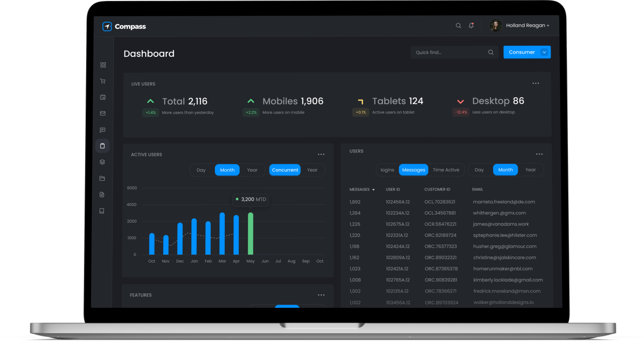Select Concurrent in Active Users panel
Image resolution: width=644 pixels, height=345 pixels.
coord(285,170)
